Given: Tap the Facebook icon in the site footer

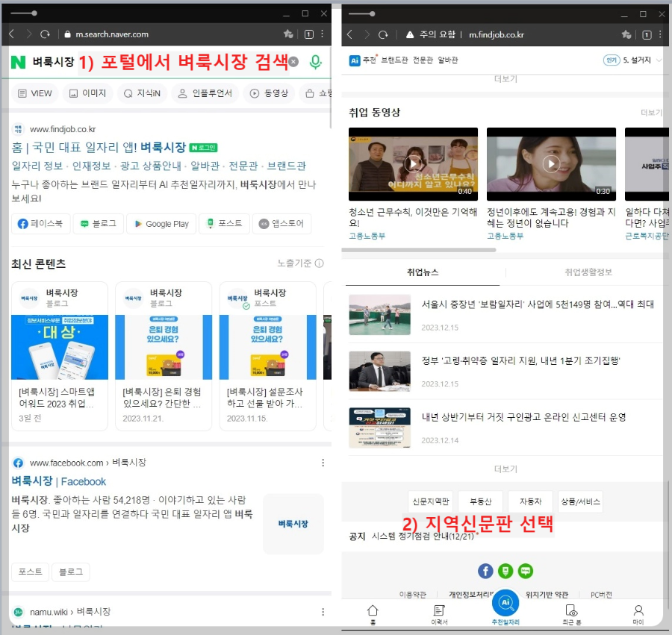Looking at the screenshot, I should click(485, 572).
